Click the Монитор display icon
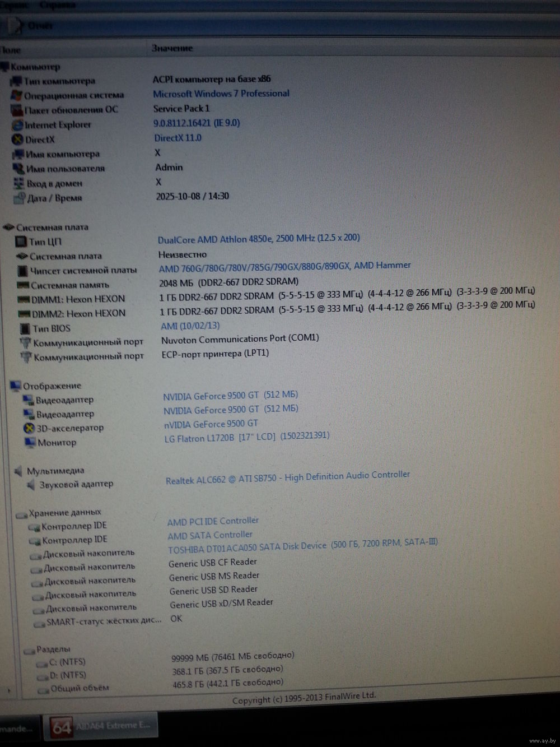 (x=30, y=443)
